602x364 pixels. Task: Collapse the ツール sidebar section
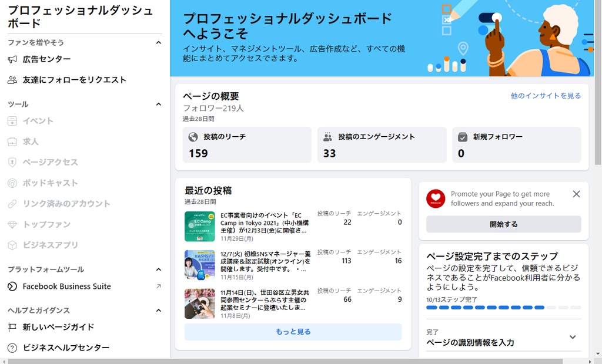(158, 104)
